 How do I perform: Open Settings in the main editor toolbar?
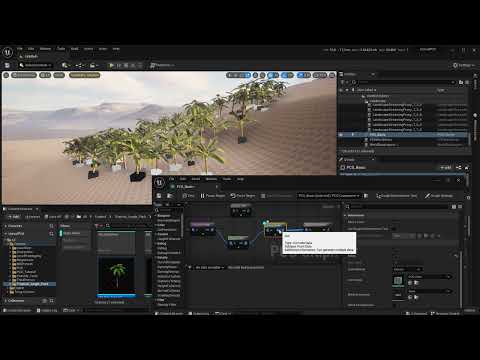464,65
